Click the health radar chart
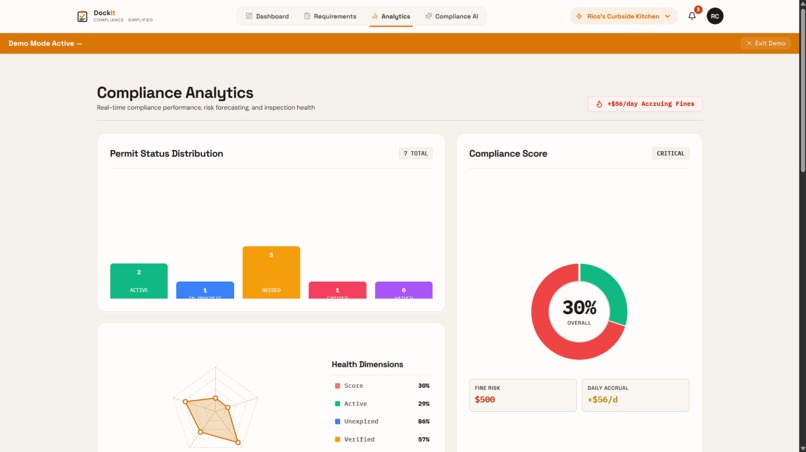Viewport: 806px width, 452px height. tap(215, 408)
